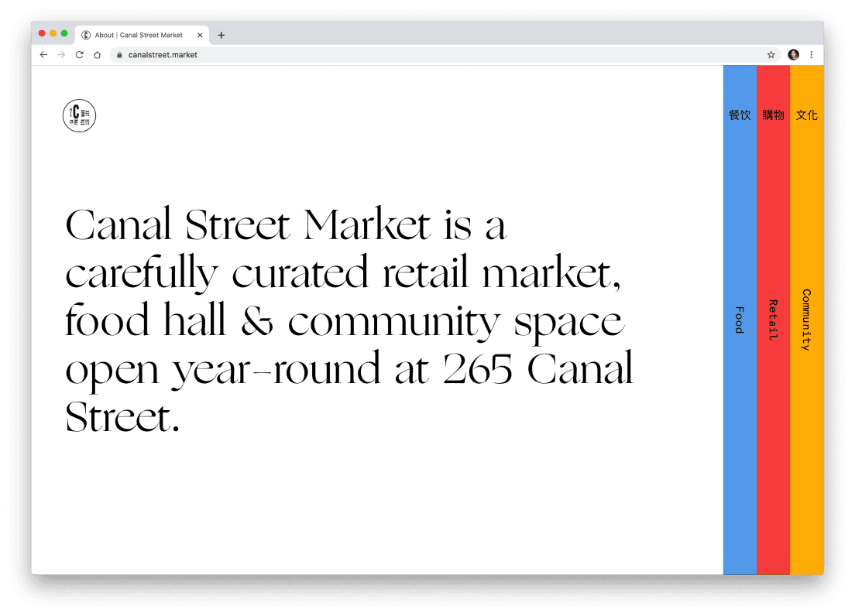Open the three-dot browser menu

[x=810, y=55]
